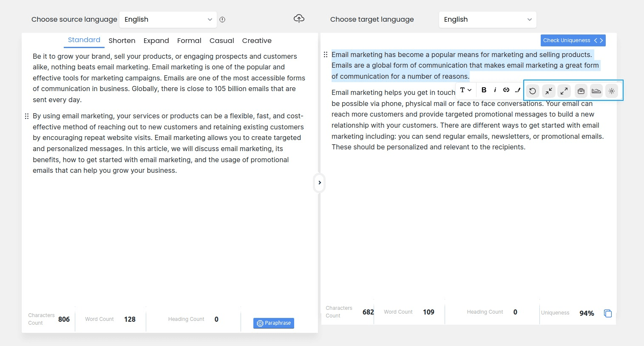Expand the text style T dropdown
644x346 pixels.
click(465, 90)
